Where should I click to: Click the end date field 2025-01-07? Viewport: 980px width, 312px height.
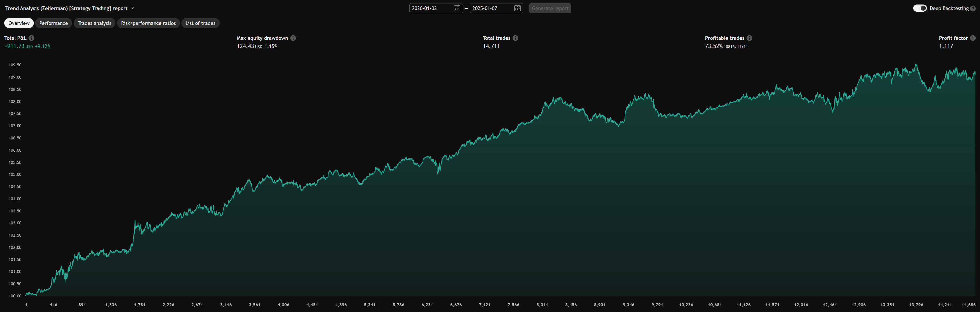[490, 8]
